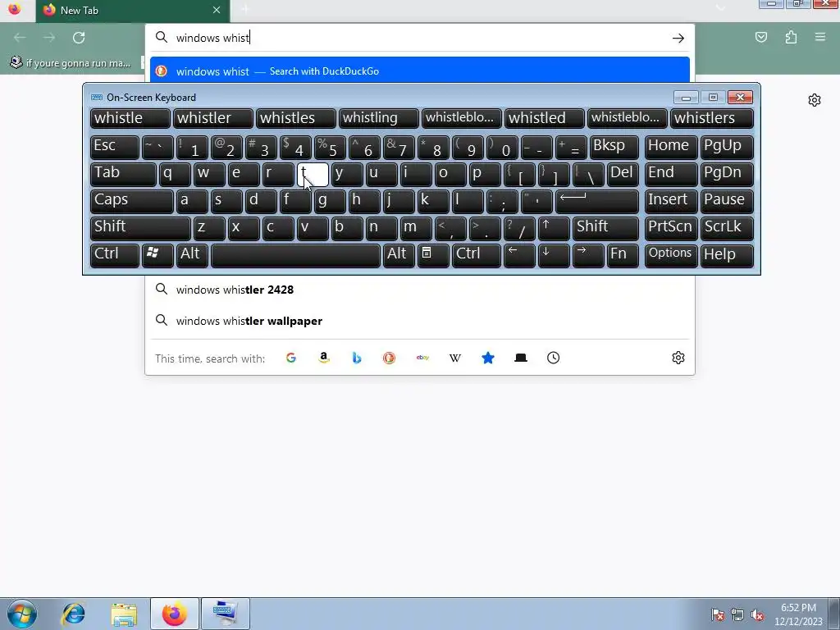Toggle the right Alt key

(399, 255)
